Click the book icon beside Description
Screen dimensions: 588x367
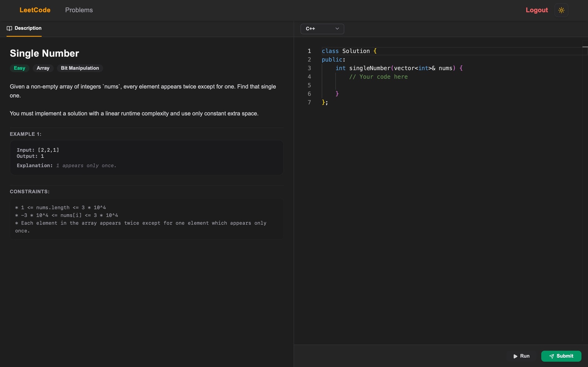click(x=9, y=28)
